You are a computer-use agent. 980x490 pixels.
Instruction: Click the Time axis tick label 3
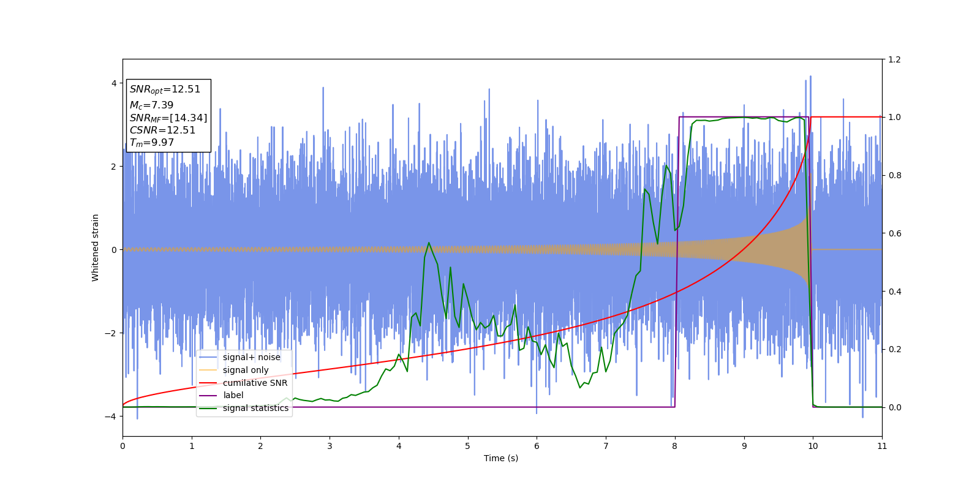point(330,446)
